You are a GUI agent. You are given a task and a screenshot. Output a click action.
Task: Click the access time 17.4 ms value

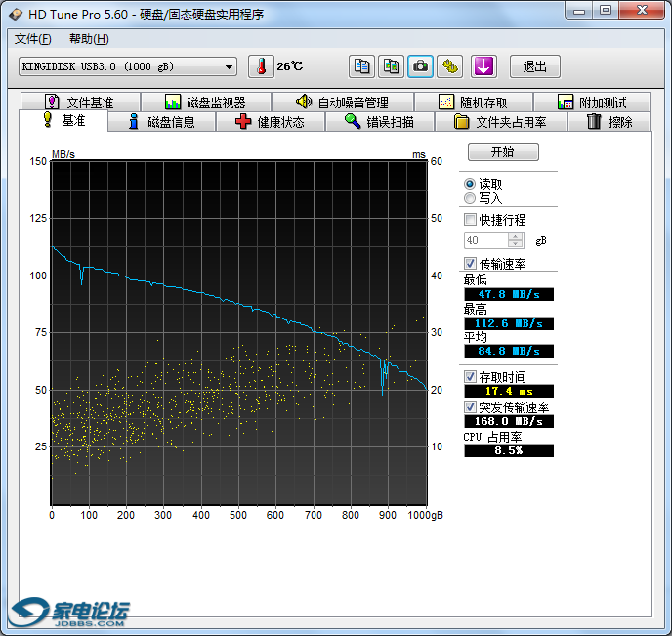509,391
